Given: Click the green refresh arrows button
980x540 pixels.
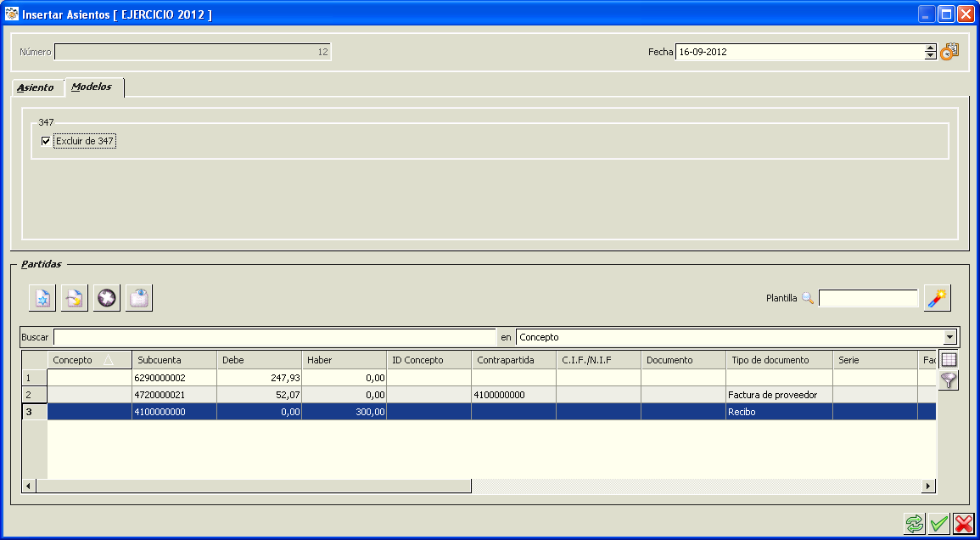Looking at the screenshot, I should coord(914,523).
